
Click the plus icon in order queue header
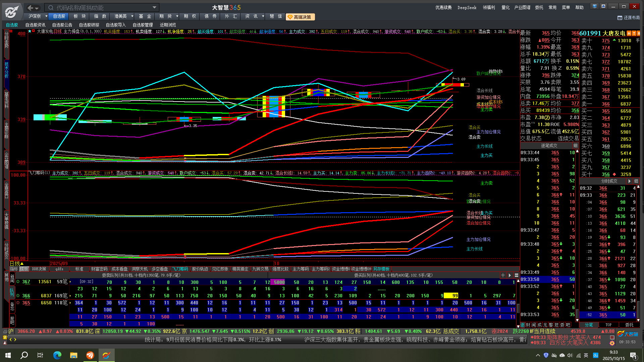point(502,275)
